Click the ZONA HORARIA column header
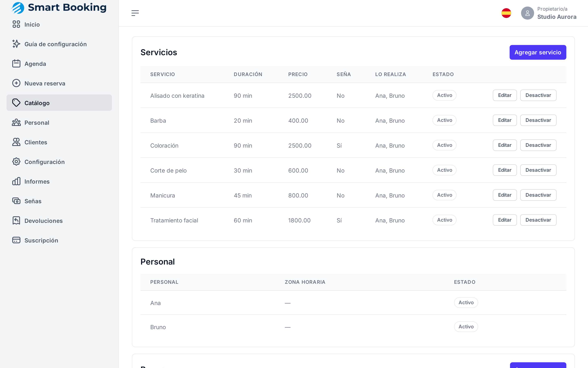The width and height of the screenshot is (588, 368). click(x=305, y=282)
